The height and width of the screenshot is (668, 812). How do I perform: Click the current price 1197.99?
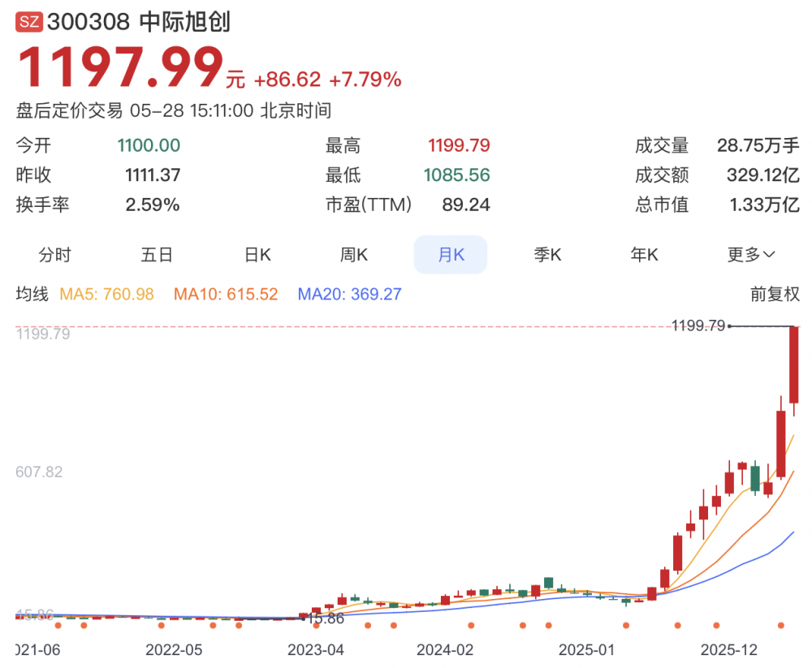coord(120,67)
